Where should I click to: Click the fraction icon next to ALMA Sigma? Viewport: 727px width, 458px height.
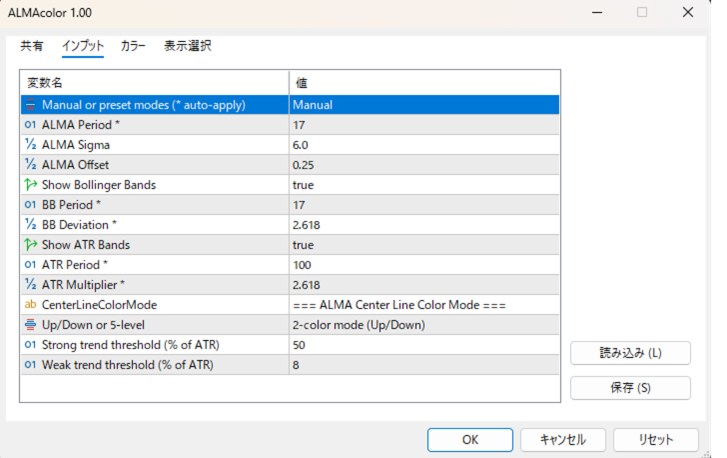pos(31,145)
